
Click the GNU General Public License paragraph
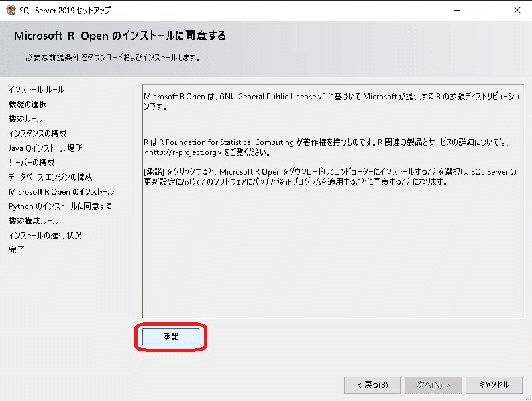tap(331, 101)
